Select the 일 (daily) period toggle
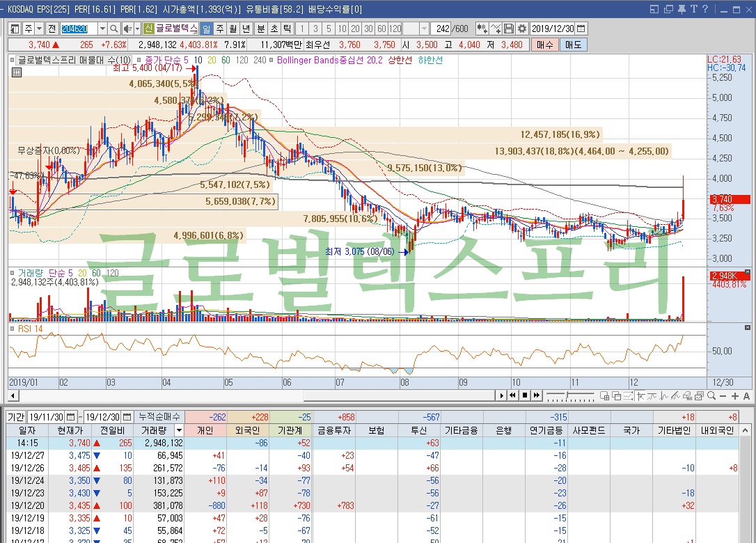Viewport: 756px width, 543px height. click(206, 29)
